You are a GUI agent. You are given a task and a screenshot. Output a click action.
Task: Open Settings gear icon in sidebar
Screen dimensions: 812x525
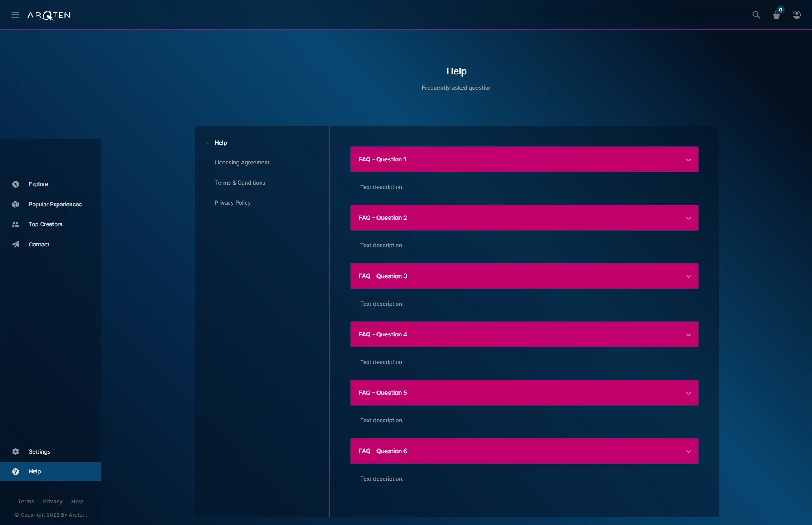pyautogui.click(x=16, y=451)
